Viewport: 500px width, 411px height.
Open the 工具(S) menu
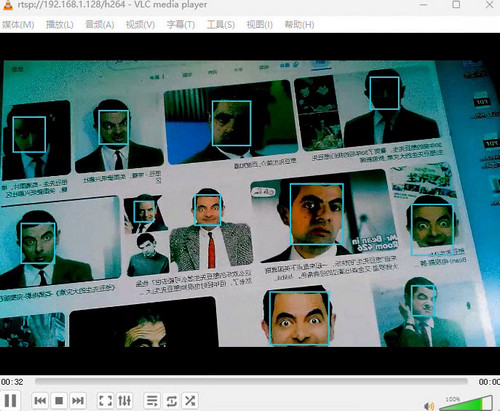coord(221,25)
